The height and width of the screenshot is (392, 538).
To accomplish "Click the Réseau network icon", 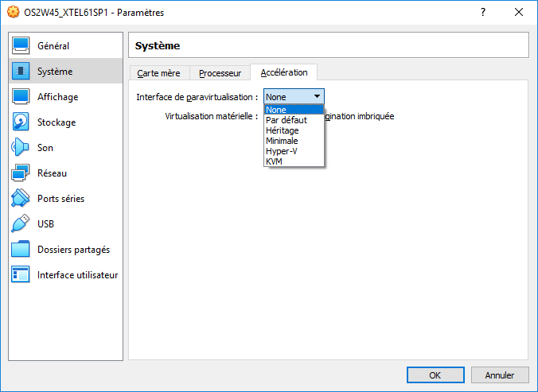I will tap(21, 173).
